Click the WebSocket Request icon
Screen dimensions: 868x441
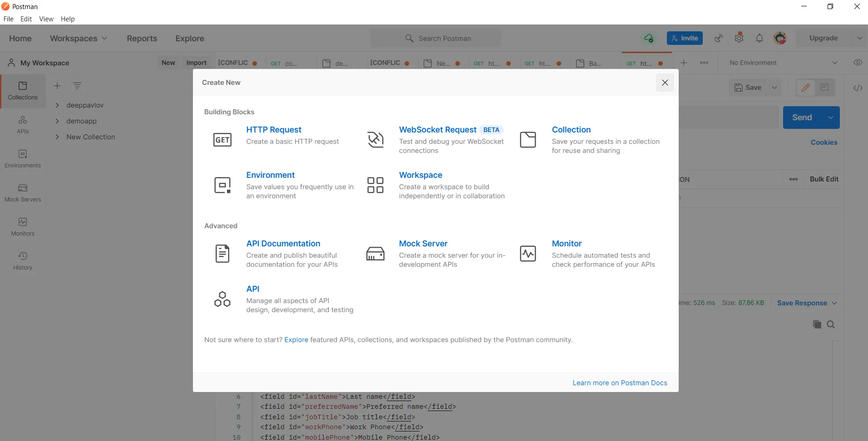375,140
